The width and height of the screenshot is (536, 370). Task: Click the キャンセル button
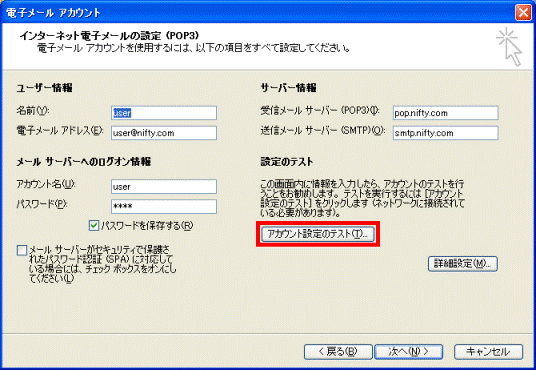pos(488,352)
